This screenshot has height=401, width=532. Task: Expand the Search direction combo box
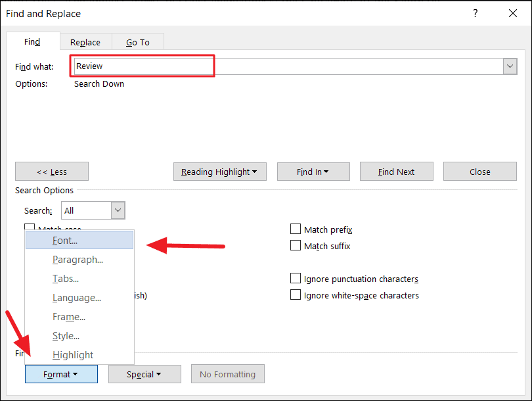click(118, 210)
